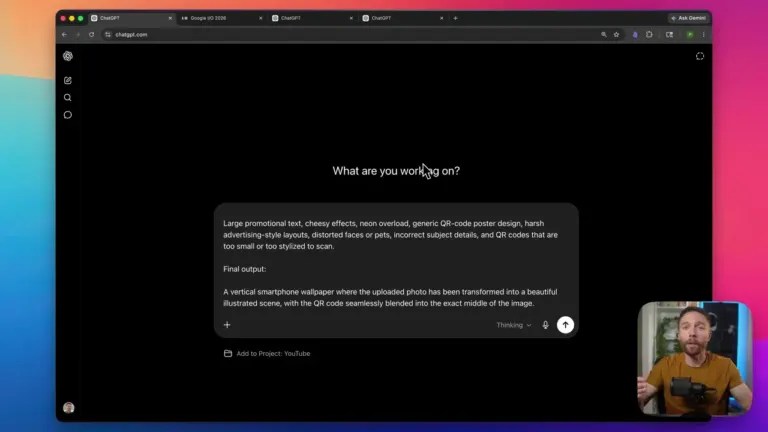This screenshot has width=768, height=432.
Task: Click the 'What are you working on?' heading
Action: [396, 171]
